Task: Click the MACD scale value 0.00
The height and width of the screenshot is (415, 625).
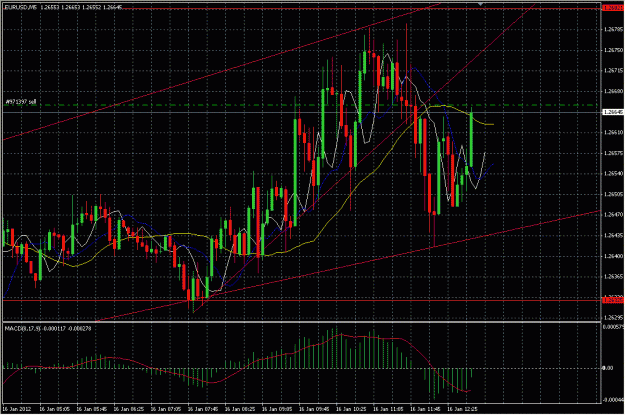Action: [607, 368]
